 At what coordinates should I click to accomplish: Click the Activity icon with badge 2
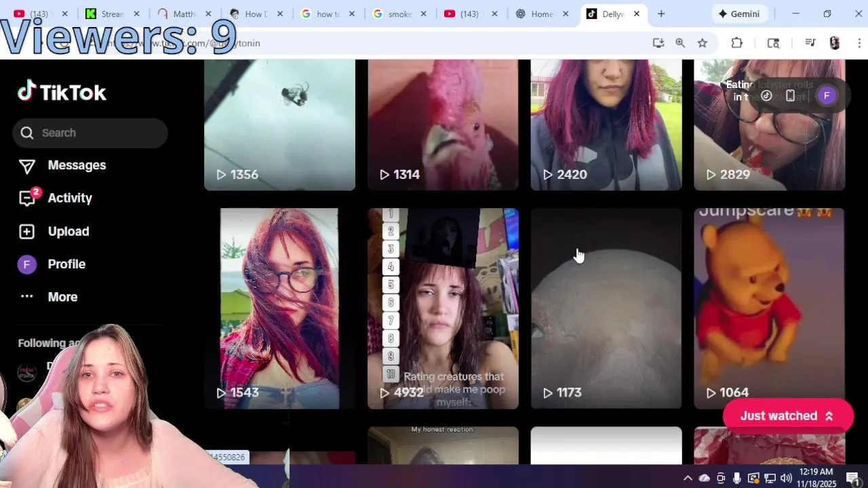click(x=28, y=198)
